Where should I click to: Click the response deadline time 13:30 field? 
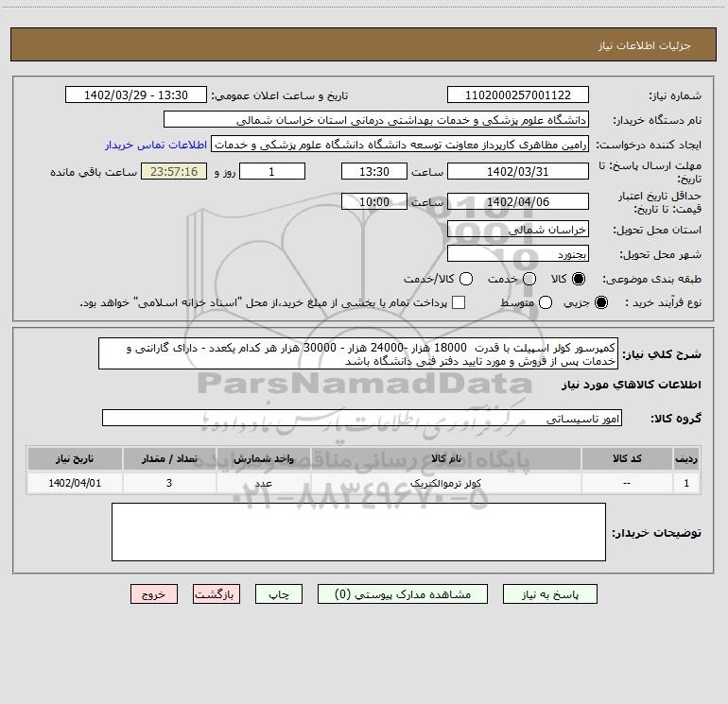374,171
